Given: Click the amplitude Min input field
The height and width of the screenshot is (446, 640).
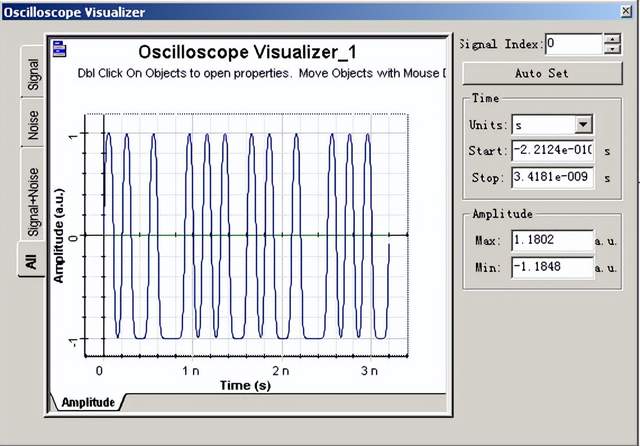Looking at the screenshot, I should click(553, 267).
